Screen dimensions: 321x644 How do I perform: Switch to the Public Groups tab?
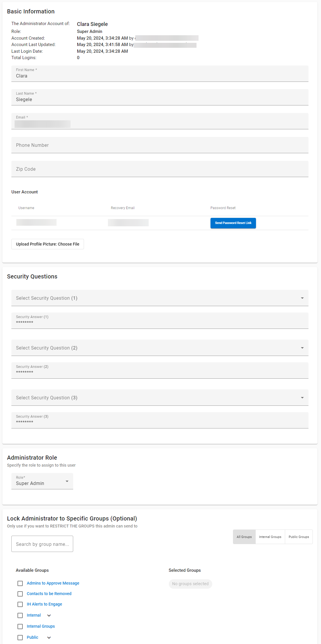[x=299, y=537]
